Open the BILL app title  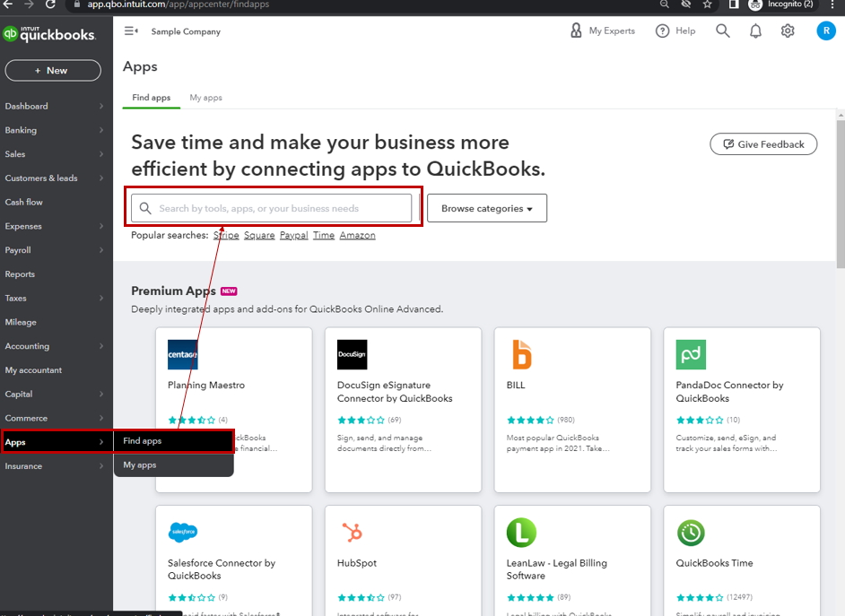516,385
